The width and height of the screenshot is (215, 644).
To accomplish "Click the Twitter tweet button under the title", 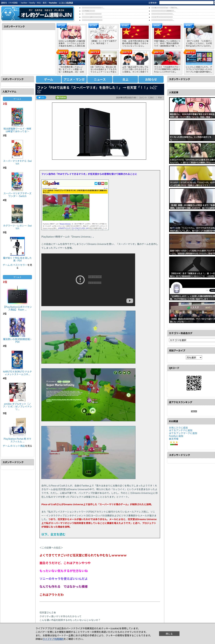I will [x=41, y=97].
